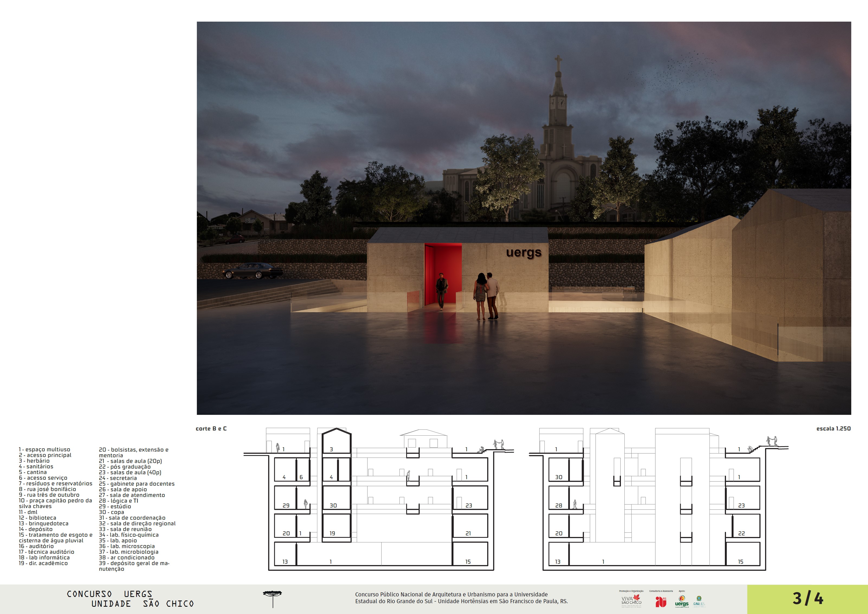Screen dimensions: 868x614
Task: Click legend item '24 - secretaria'
Action: (x=118, y=478)
